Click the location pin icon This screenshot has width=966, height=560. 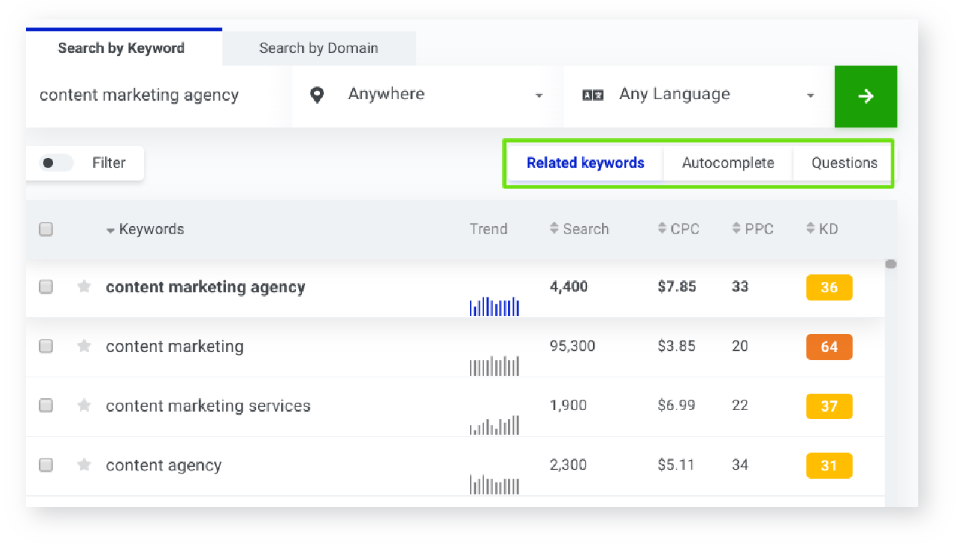[317, 95]
